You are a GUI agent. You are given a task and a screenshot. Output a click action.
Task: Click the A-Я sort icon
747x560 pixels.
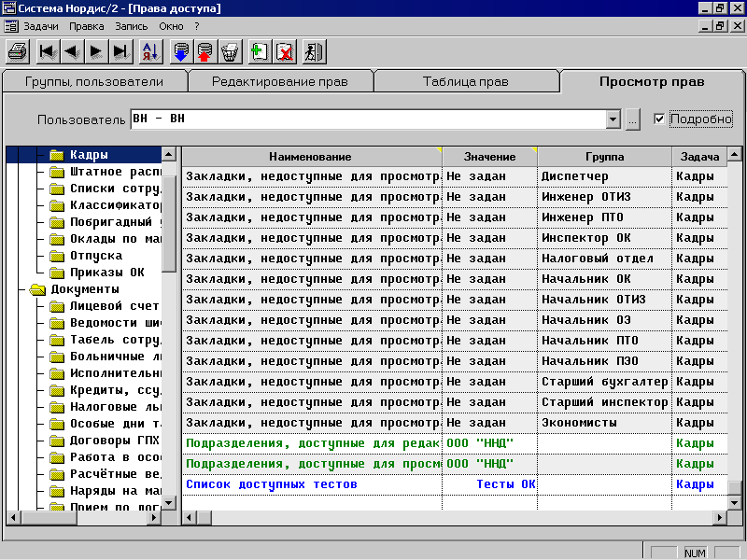150,51
